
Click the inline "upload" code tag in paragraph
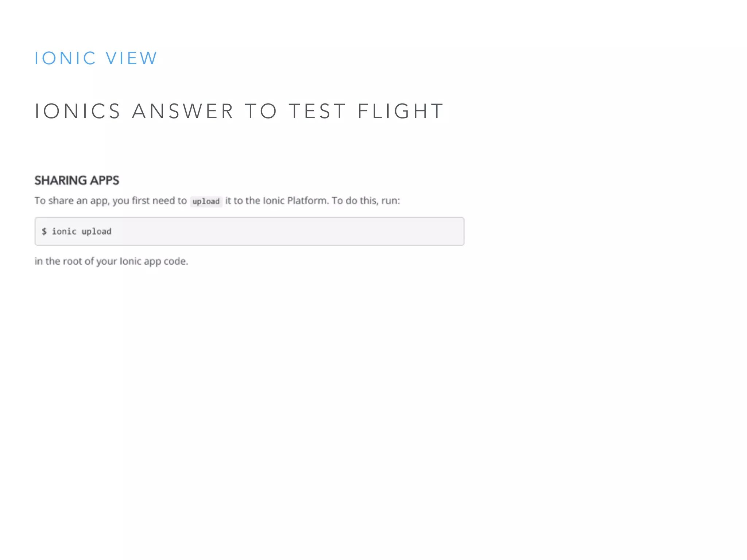point(206,202)
